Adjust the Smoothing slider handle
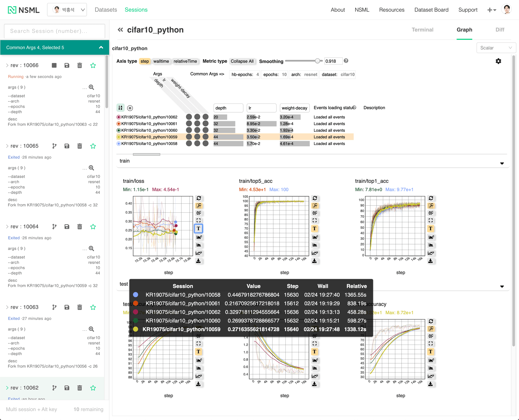This screenshot has width=519, height=420. [317, 61]
